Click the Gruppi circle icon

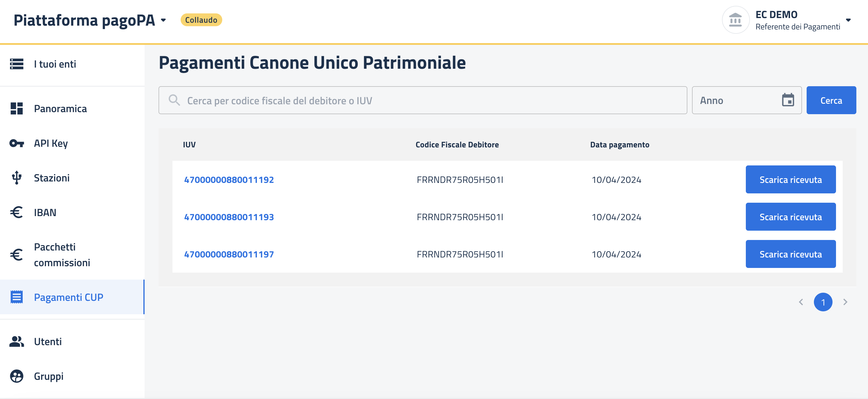(x=17, y=376)
